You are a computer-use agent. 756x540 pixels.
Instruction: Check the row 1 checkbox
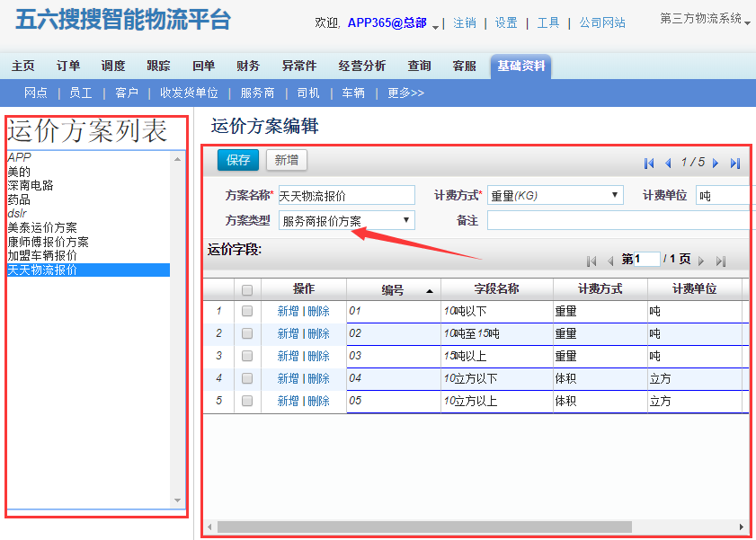[x=247, y=311]
